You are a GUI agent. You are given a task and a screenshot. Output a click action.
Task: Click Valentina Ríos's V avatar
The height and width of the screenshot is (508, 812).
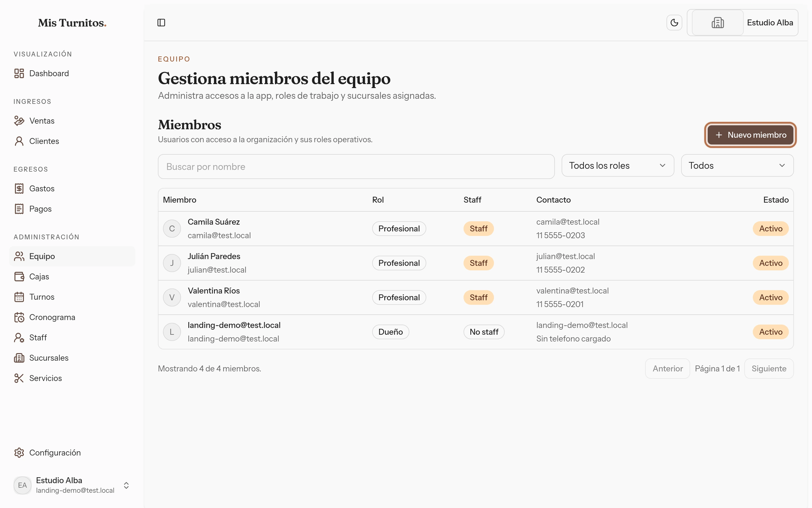172,297
